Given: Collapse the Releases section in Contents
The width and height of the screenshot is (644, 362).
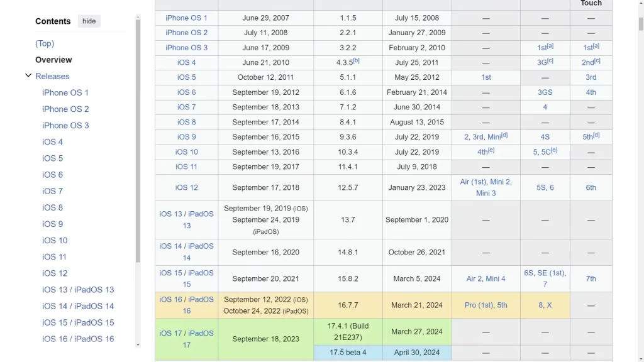Looking at the screenshot, I should pos(28,76).
